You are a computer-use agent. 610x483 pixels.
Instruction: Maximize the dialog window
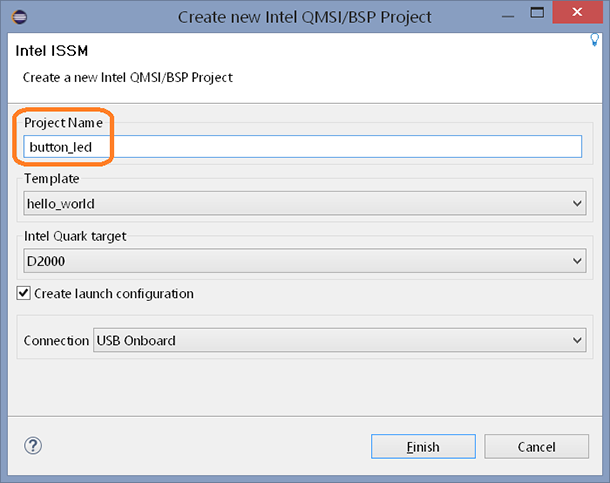(x=537, y=13)
